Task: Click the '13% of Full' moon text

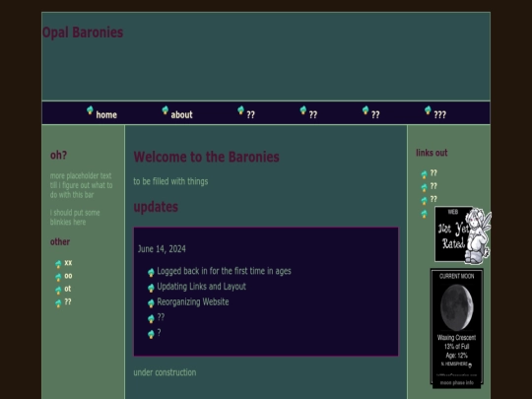Action: coord(457,347)
